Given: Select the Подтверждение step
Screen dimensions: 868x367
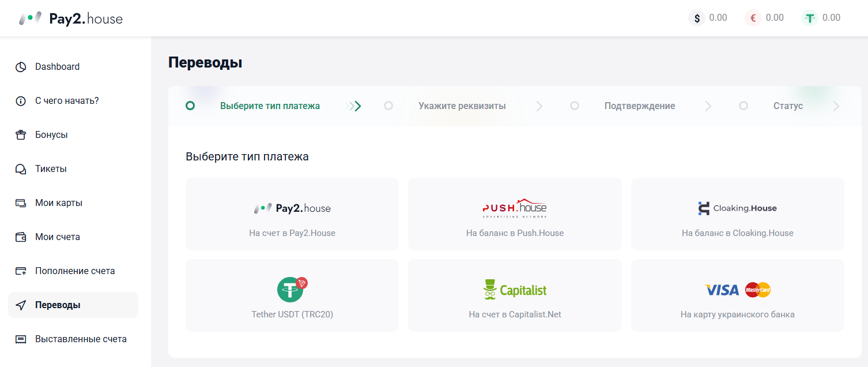Looking at the screenshot, I should (640, 106).
